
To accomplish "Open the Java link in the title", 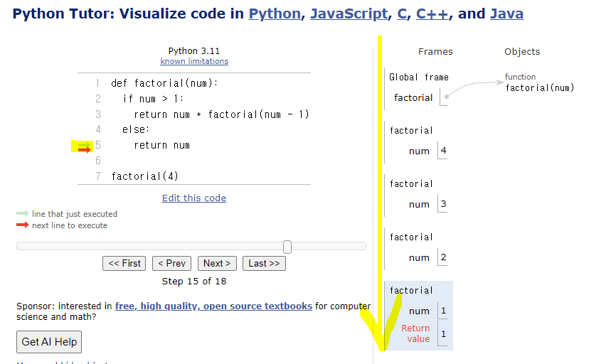I will click(506, 14).
